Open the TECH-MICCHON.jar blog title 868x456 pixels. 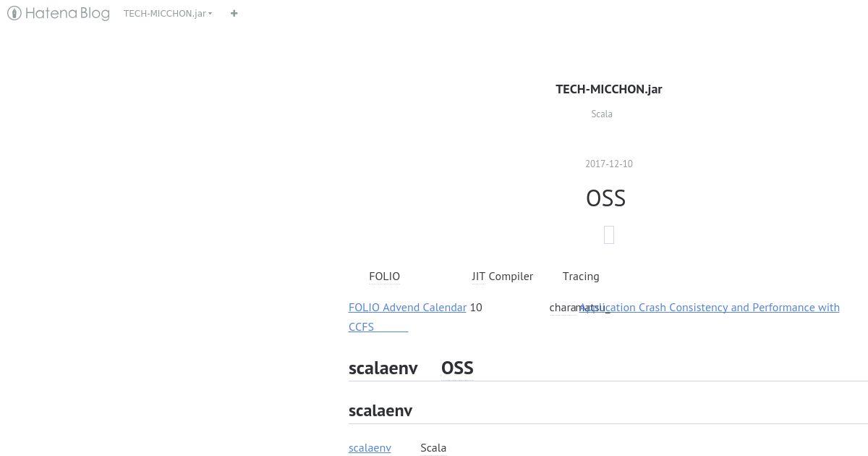(x=609, y=89)
